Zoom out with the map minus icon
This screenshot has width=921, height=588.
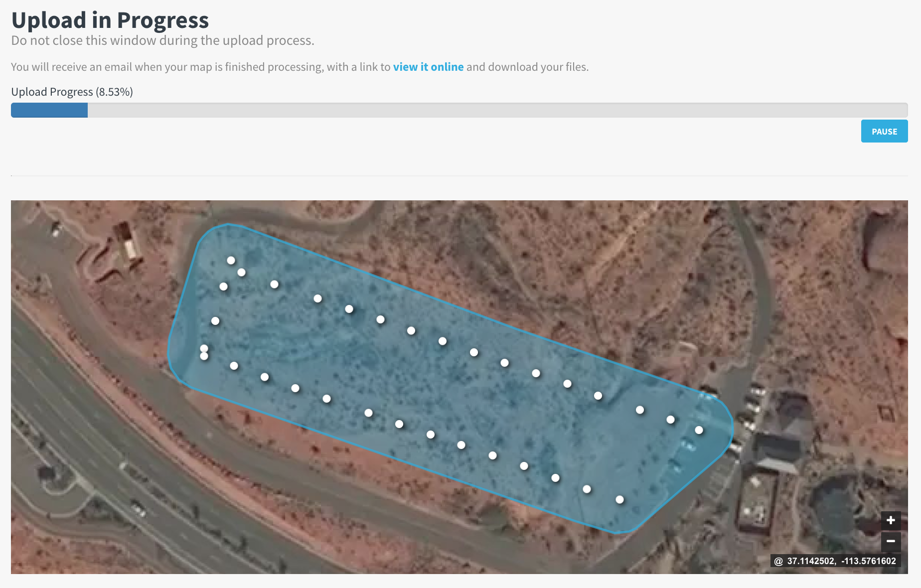pyautogui.click(x=891, y=541)
